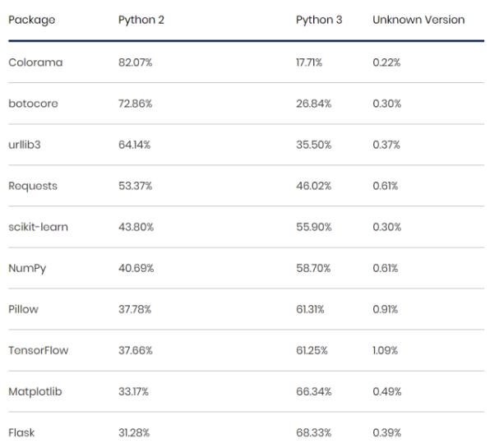Click the 0.22% unknown version value
Viewport: 490px width, 448px height.
386,62
